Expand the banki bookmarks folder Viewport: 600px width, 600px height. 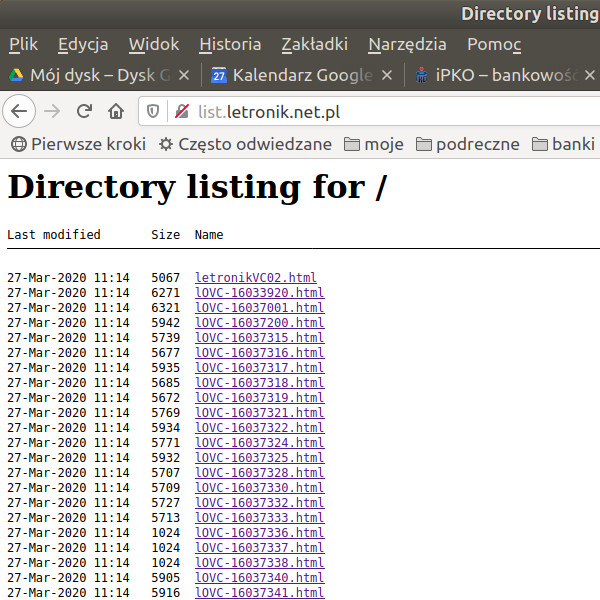564,144
